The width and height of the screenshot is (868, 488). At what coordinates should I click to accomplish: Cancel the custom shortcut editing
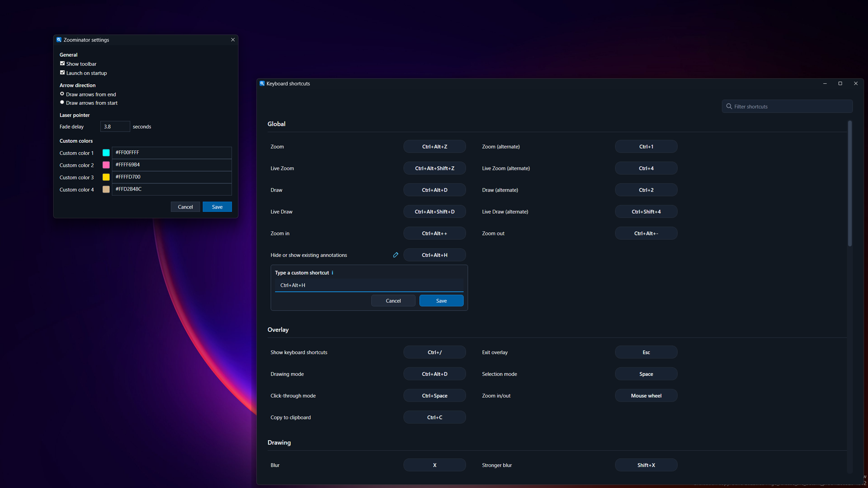pyautogui.click(x=393, y=301)
